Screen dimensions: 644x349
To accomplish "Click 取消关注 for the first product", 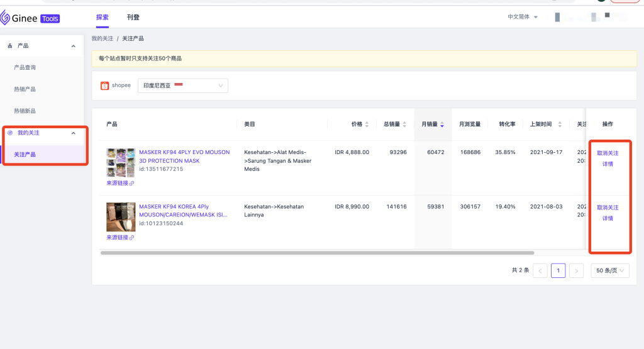I will (608, 153).
